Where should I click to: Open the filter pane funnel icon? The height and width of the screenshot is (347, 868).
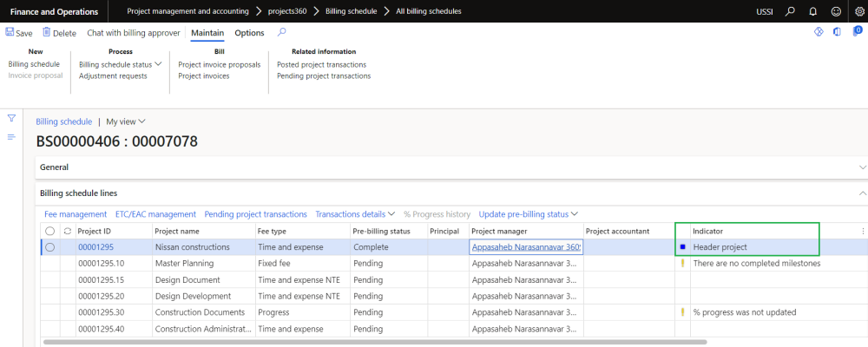(x=12, y=118)
